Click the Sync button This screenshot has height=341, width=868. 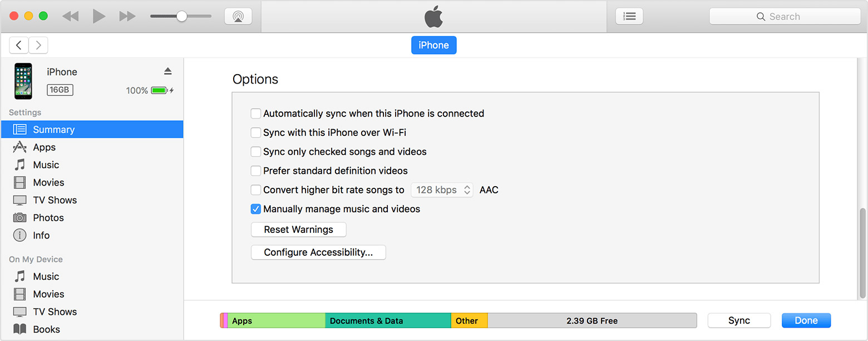coord(739,320)
